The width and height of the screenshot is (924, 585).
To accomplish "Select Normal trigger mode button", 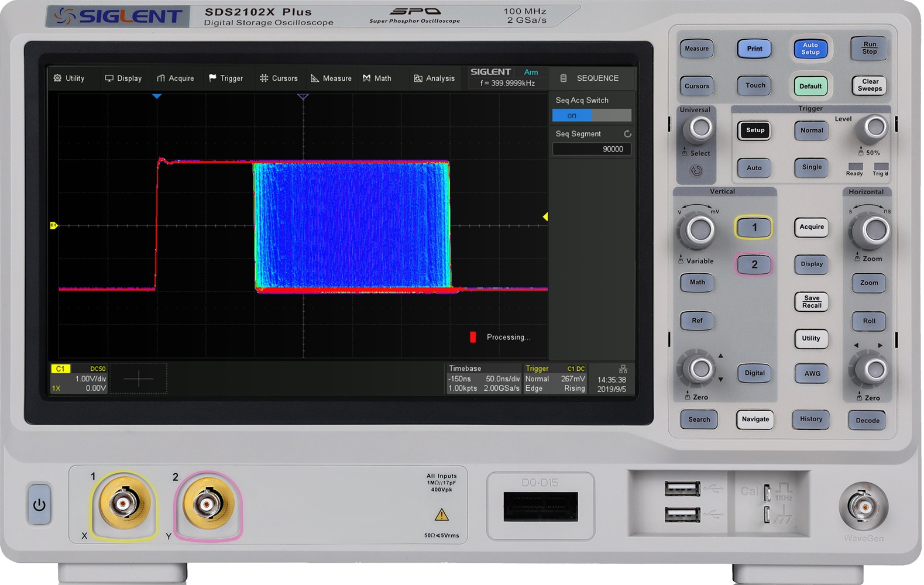I will click(812, 130).
